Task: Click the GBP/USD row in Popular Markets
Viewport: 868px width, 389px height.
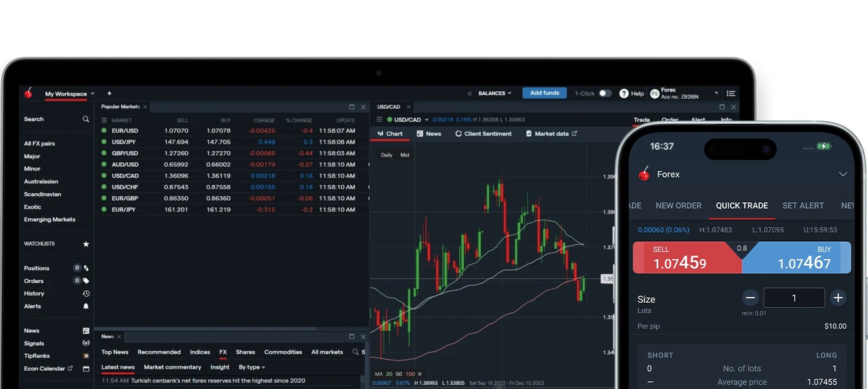Action: (232, 153)
